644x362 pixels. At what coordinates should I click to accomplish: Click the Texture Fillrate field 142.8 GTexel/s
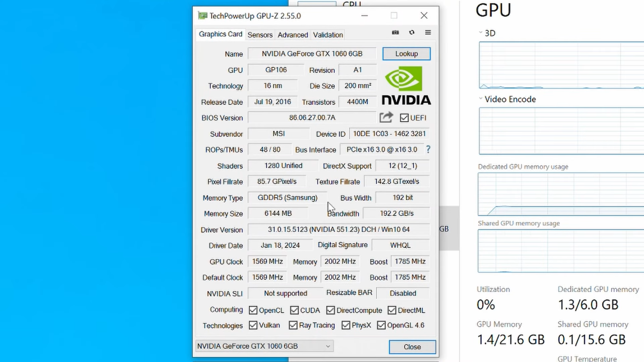tap(397, 181)
